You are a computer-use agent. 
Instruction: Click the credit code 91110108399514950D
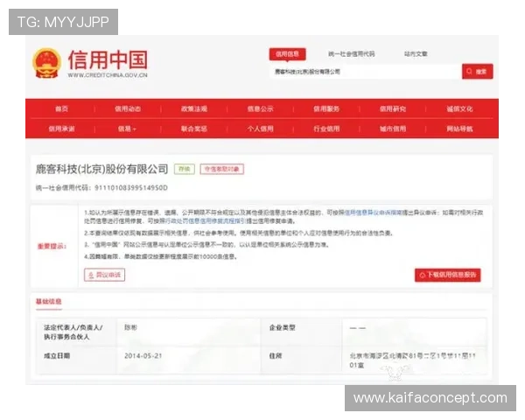[x=131, y=188]
